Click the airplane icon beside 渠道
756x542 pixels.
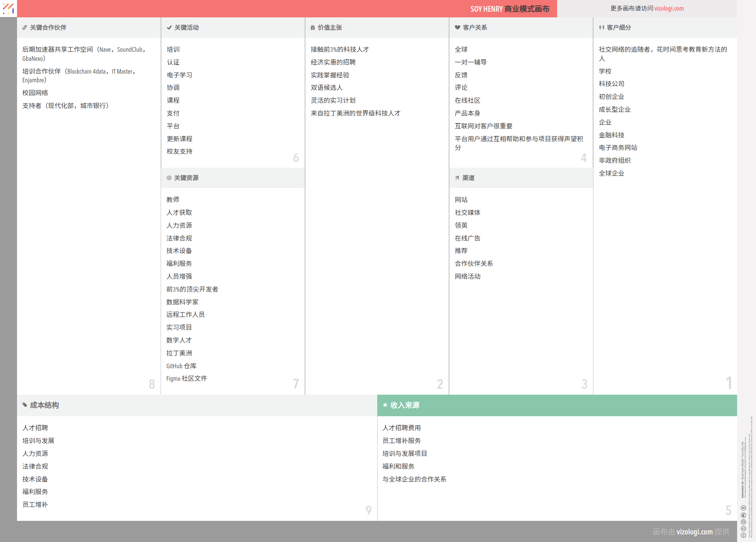pyautogui.click(x=457, y=178)
